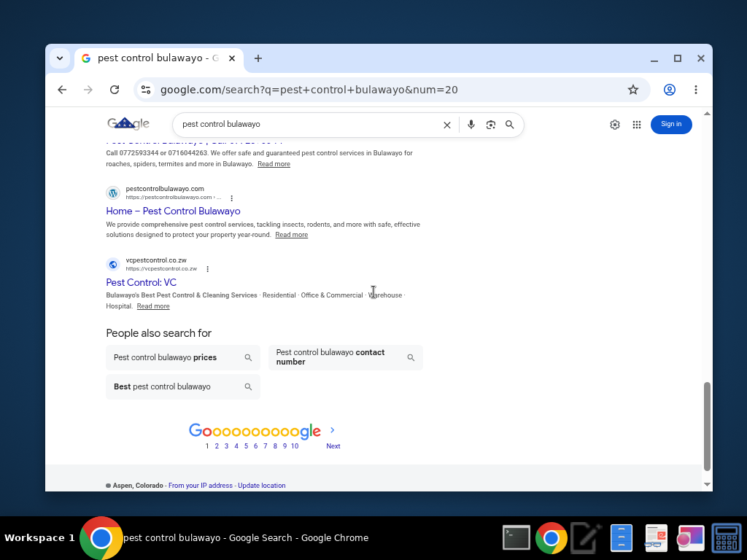Viewport: 747px width, 560px height.
Task: Clear the search box with the X
Action: [x=447, y=125]
